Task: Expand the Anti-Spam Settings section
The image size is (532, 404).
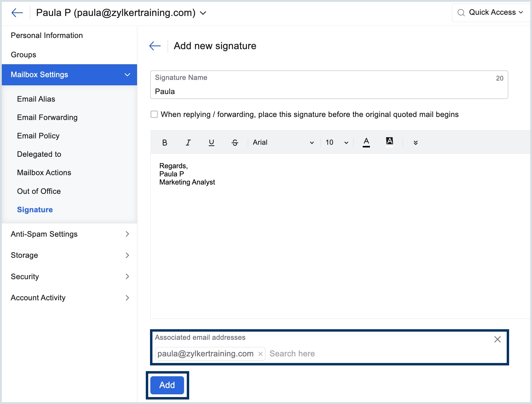Action: [x=69, y=234]
